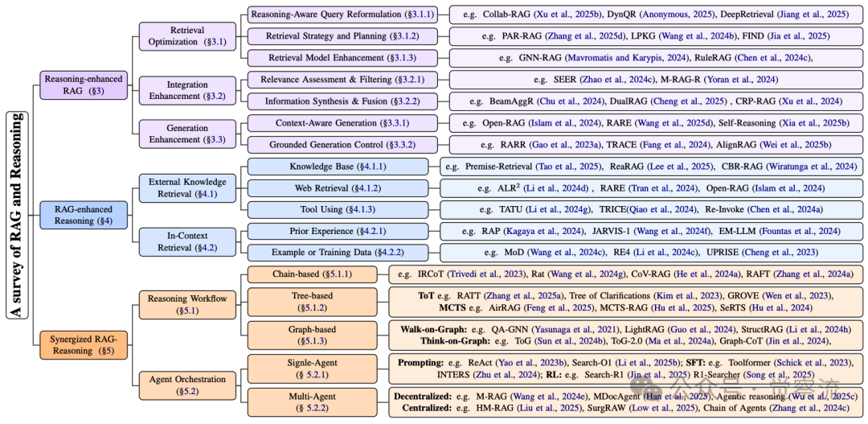Click 'Schick et al., 2023' Toolformer citation
This screenshot has height=424, width=868.
coord(813,364)
